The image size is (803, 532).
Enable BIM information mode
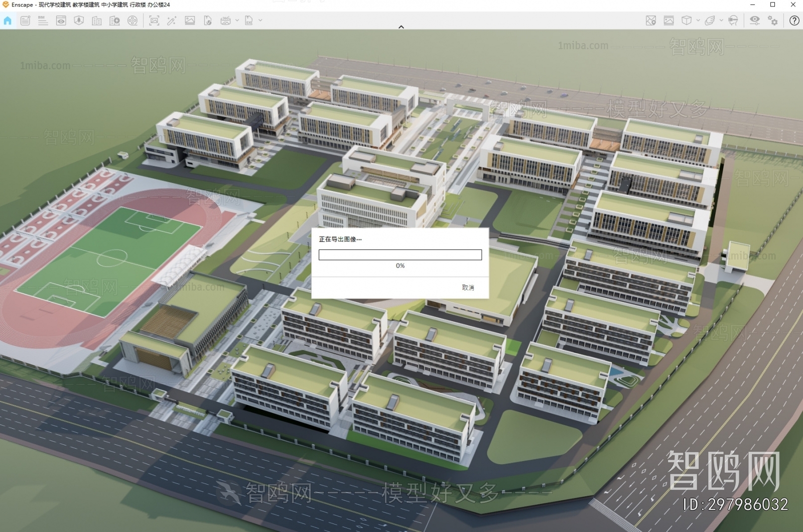(x=43, y=21)
